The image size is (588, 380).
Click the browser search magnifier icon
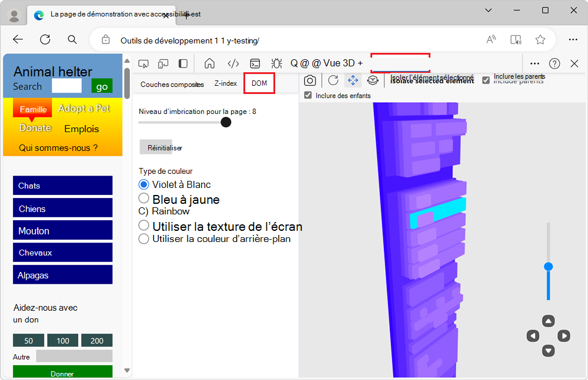72,39
